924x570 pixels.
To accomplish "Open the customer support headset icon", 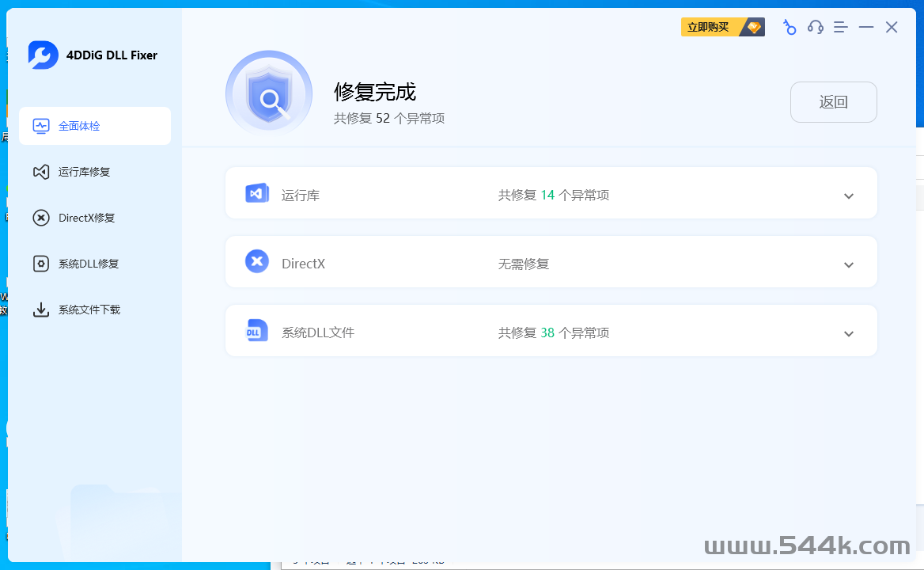I will tap(815, 28).
